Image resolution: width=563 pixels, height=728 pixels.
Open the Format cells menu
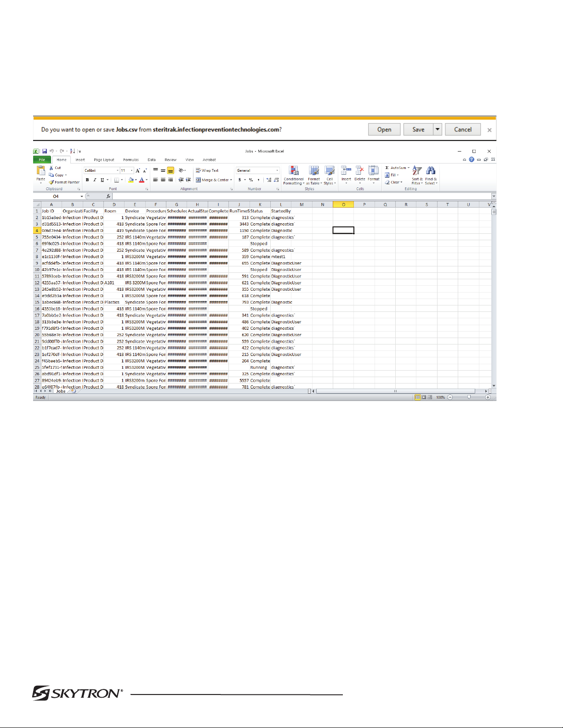click(374, 174)
